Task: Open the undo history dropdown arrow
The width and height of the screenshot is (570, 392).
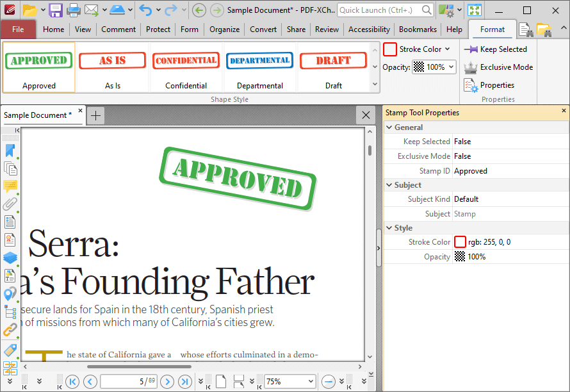Action: [158, 10]
